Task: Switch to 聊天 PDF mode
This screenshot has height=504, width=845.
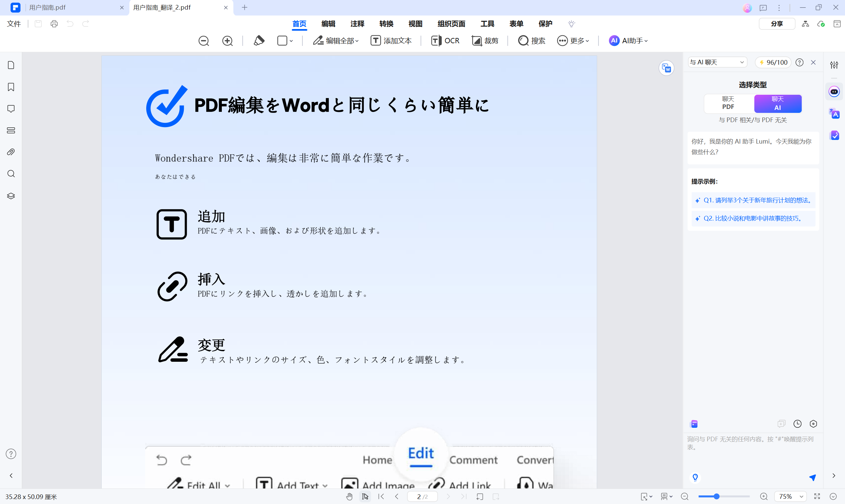Action: pyautogui.click(x=728, y=103)
